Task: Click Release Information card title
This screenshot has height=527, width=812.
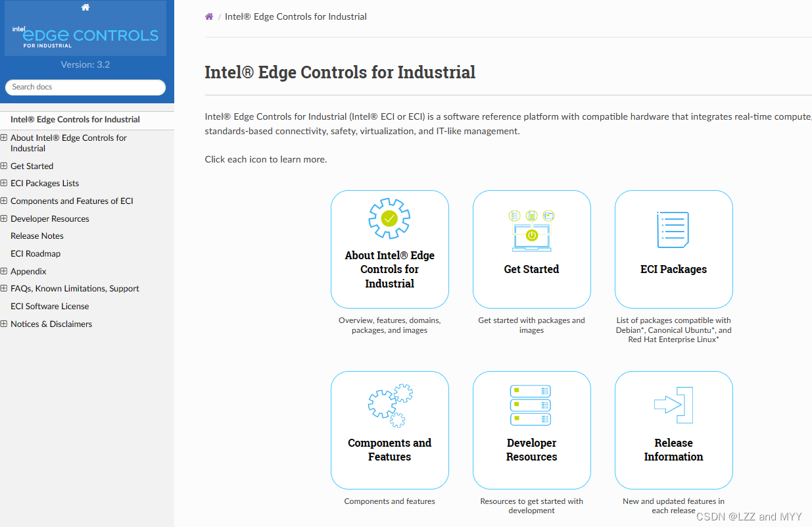Action: [x=673, y=450]
